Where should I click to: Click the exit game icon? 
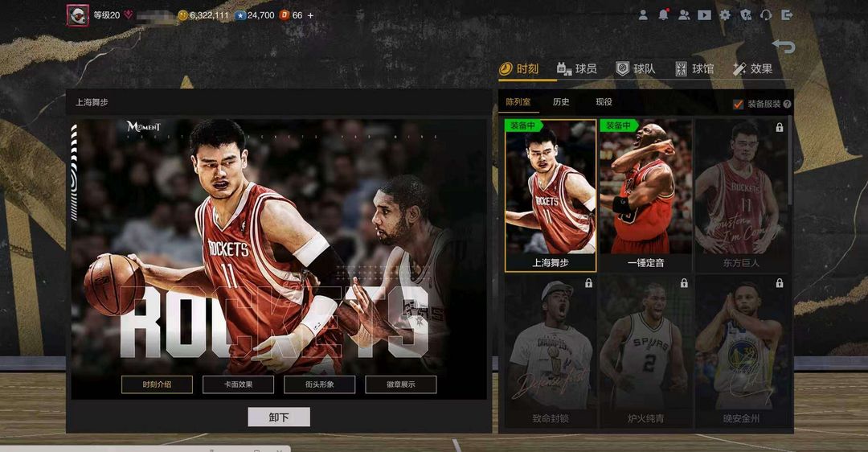[787, 15]
